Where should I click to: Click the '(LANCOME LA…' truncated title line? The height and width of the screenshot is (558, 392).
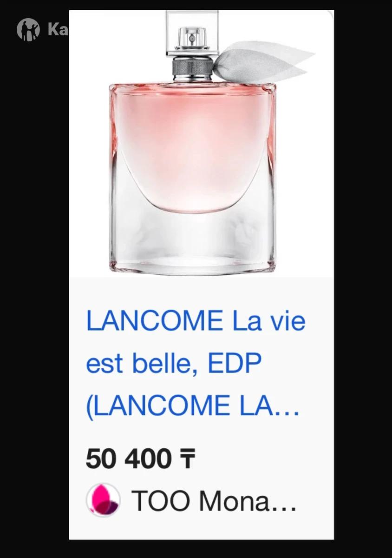(193, 406)
